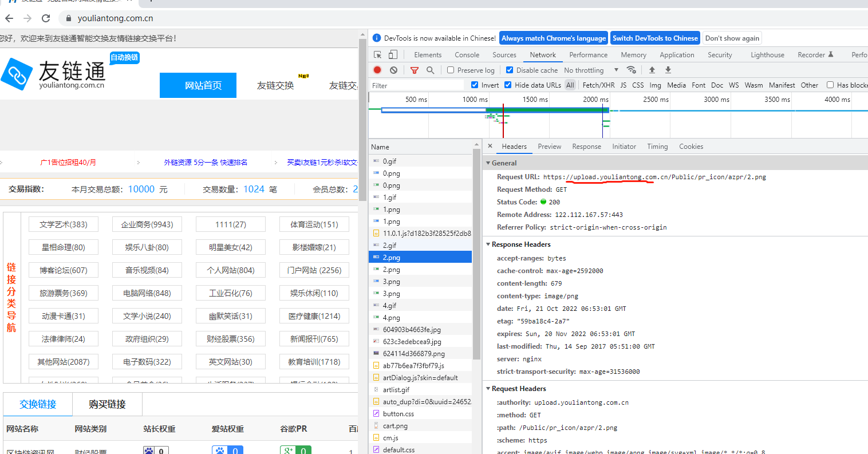Image resolution: width=868 pixels, height=454 pixels.
Task: Go back in browser history
Action: (9, 18)
